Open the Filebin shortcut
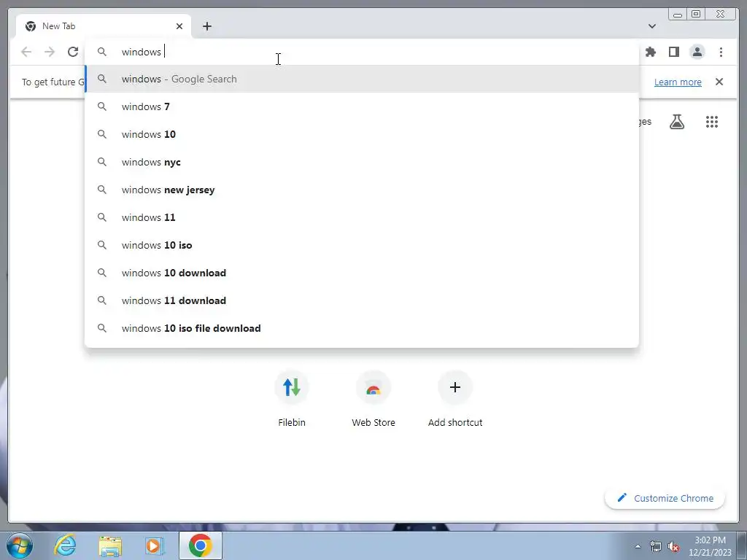The image size is (747, 560). [292, 399]
